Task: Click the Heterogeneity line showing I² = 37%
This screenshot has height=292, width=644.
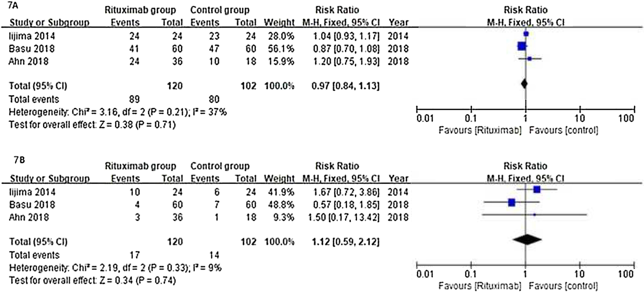Action: click(118, 112)
